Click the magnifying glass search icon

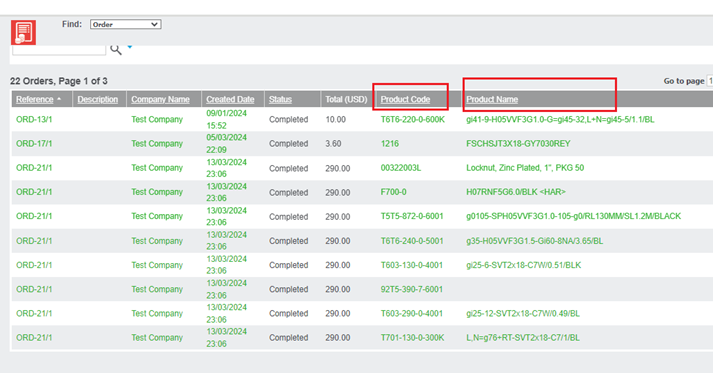pyautogui.click(x=116, y=50)
